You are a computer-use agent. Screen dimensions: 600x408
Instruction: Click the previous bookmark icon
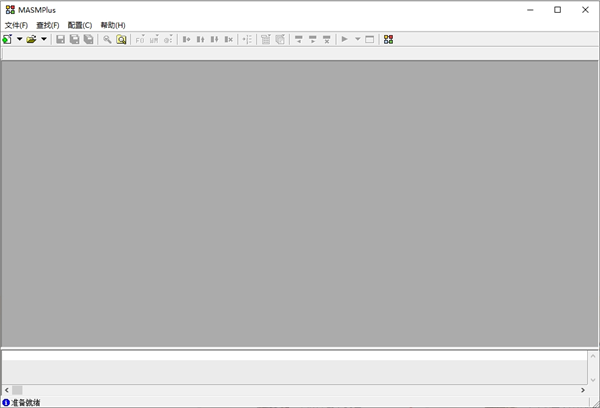point(201,39)
